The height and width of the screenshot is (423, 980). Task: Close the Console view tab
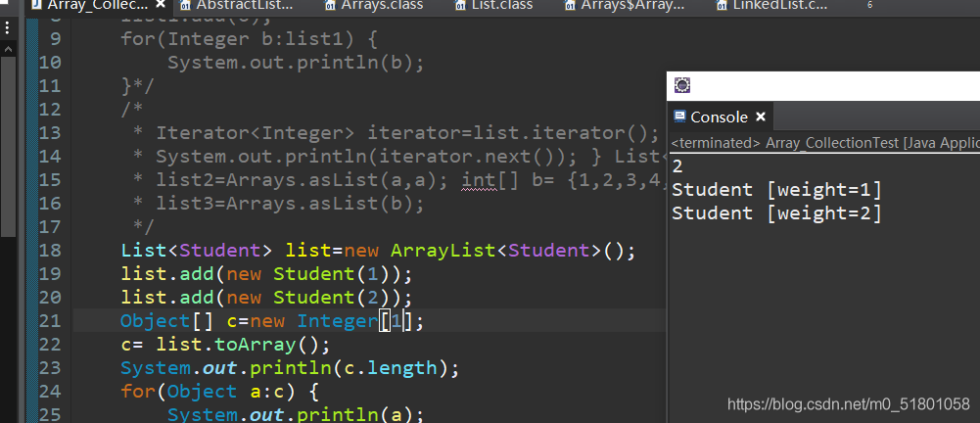pos(760,117)
